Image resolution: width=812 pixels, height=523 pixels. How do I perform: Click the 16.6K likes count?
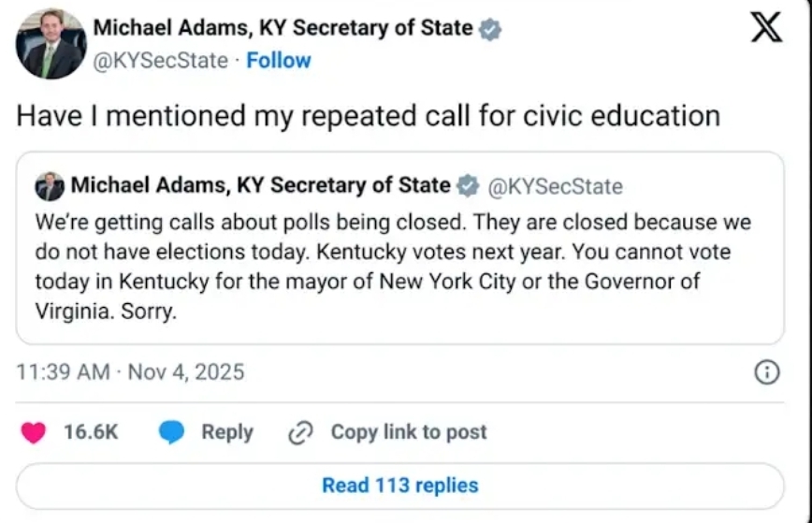tap(91, 432)
